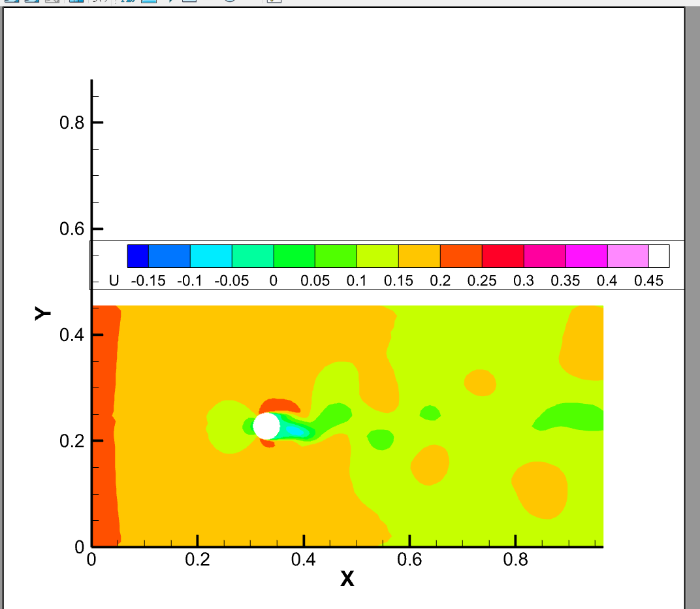Select the Y axis title
The image size is (700, 609).
[42, 314]
